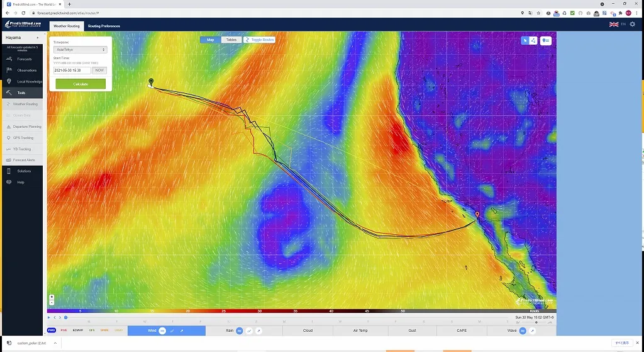Screen dimensions: 644x352
Task: Open Local Knowledge in sidebar
Action: [22, 81]
